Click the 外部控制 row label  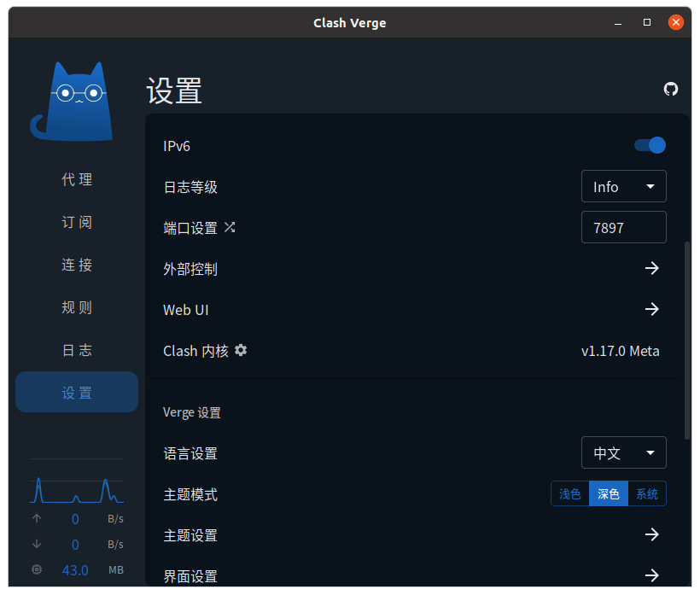pos(190,269)
